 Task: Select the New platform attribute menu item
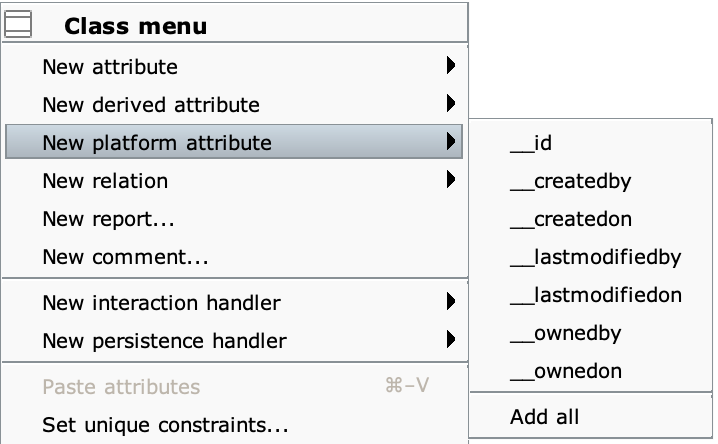point(234,142)
